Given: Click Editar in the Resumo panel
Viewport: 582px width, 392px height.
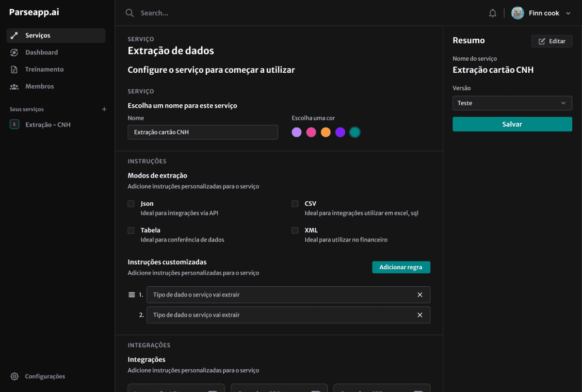Looking at the screenshot, I should click(551, 41).
